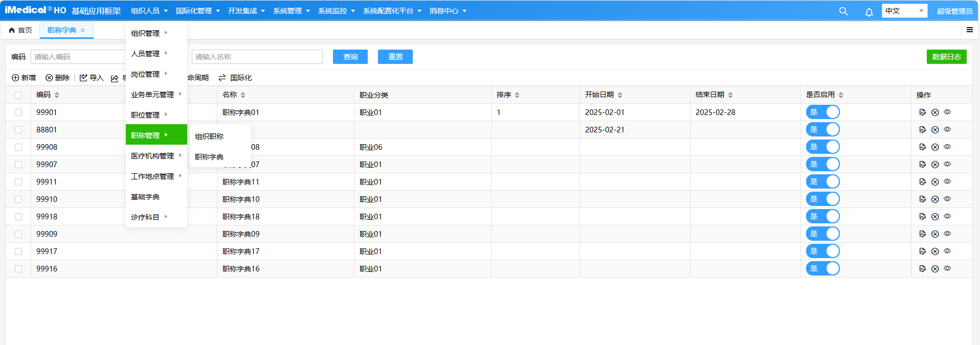
Task: Expand the 系统管理 top menu
Action: [291, 11]
